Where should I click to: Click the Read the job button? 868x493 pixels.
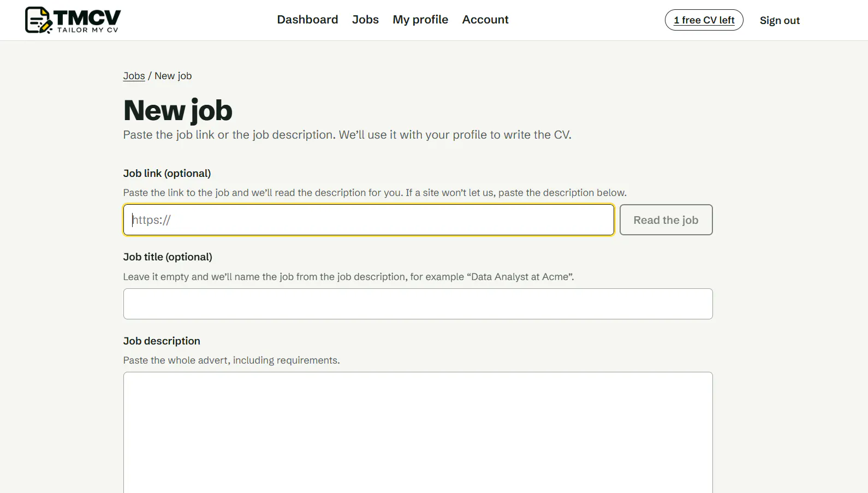click(x=665, y=220)
